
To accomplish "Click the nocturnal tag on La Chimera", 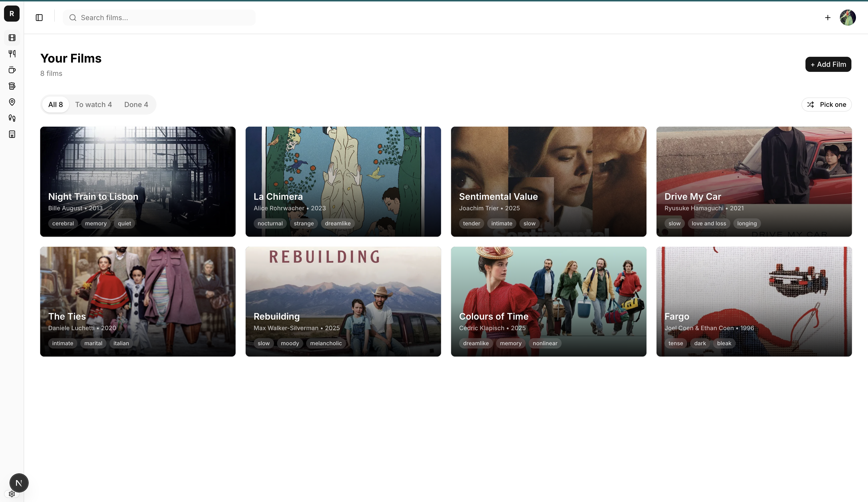I will click(x=270, y=223).
